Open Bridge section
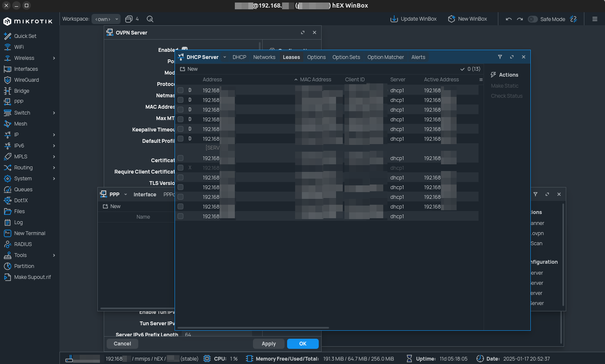The image size is (605, 364). coord(22,91)
